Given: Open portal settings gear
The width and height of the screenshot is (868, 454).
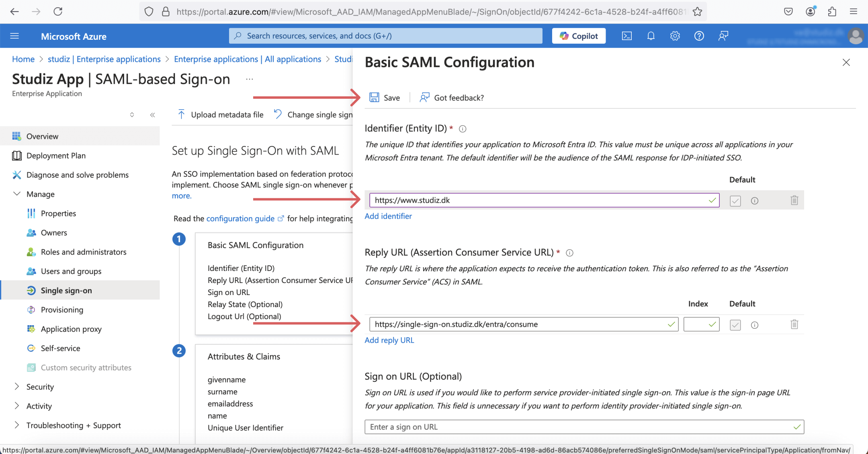Looking at the screenshot, I should coord(675,36).
